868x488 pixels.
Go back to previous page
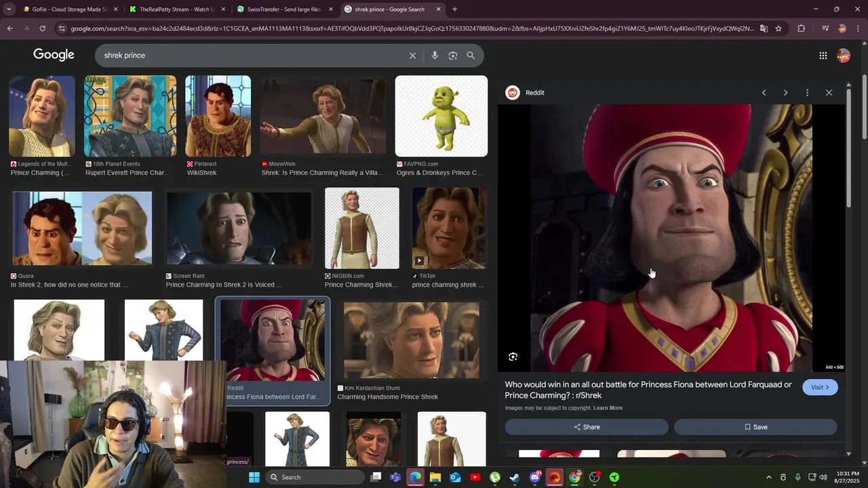[9, 28]
